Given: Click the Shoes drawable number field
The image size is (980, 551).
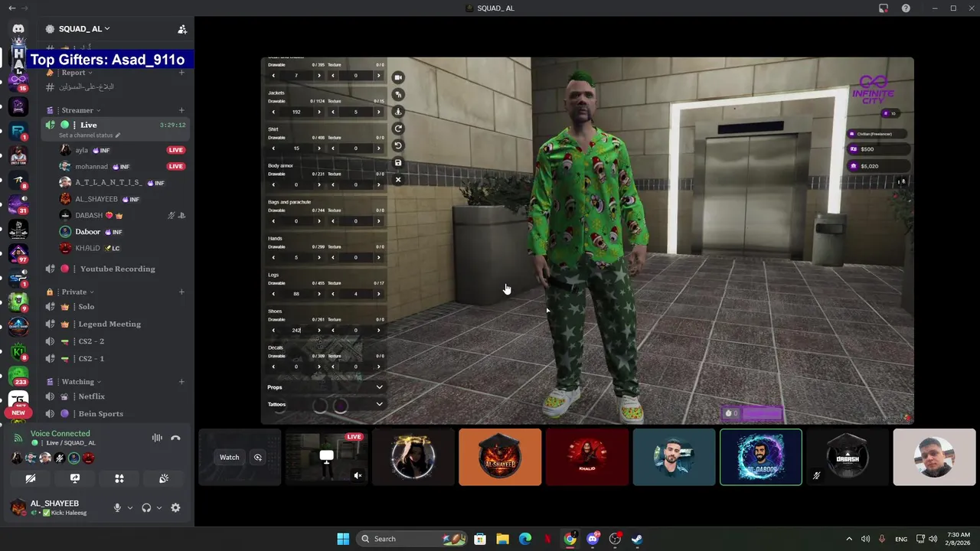Looking at the screenshot, I should click(x=296, y=331).
